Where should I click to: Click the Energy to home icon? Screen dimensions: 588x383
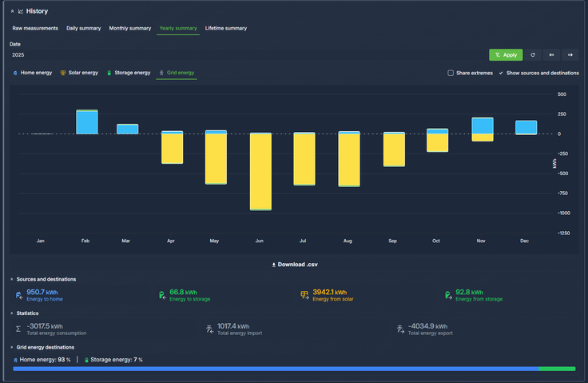click(18, 295)
